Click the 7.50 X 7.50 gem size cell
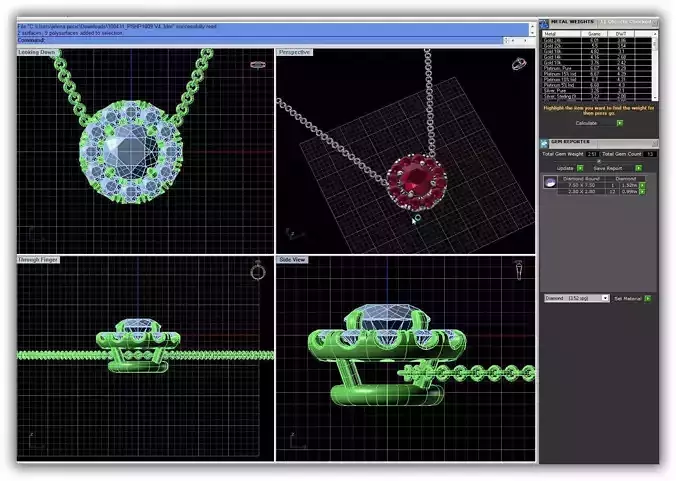 [x=582, y=185]
